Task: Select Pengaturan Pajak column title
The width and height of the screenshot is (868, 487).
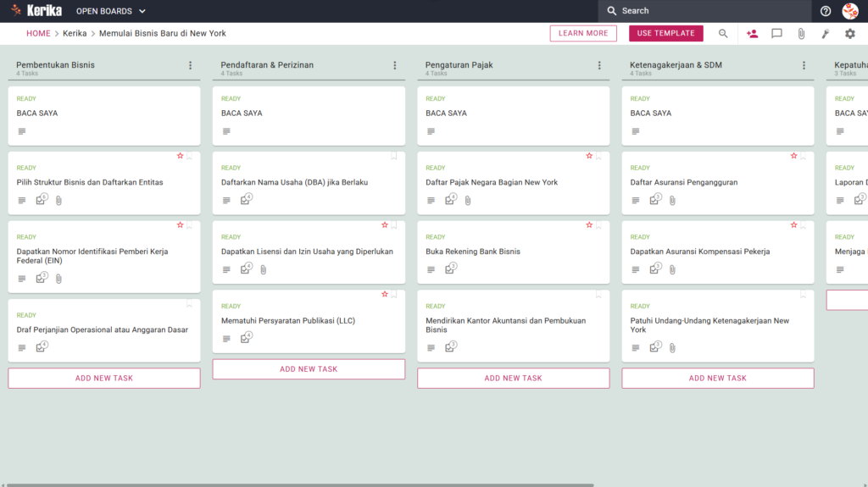Action: click(x=459, y=64)
